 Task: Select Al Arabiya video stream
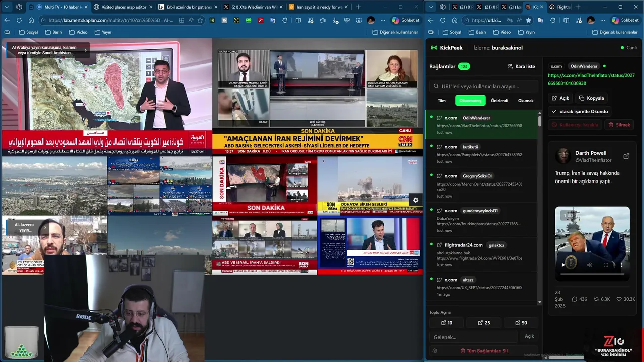[x=106, y=97]
